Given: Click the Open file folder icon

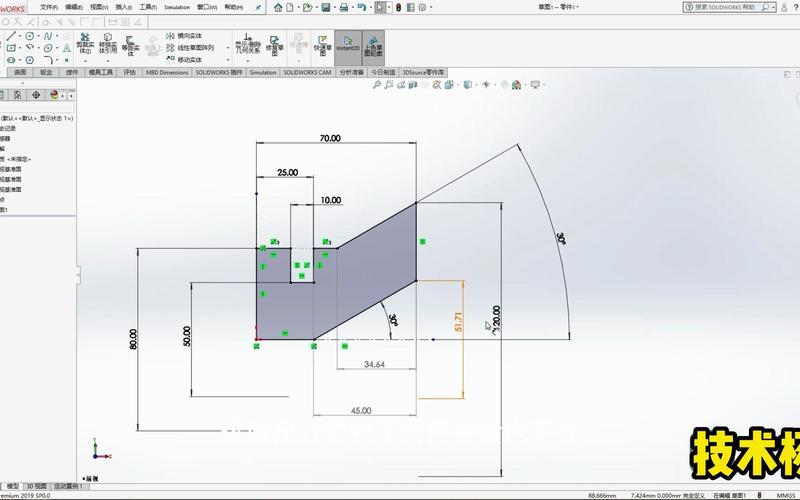Looking at the screenshot, I should pos(307,7).
